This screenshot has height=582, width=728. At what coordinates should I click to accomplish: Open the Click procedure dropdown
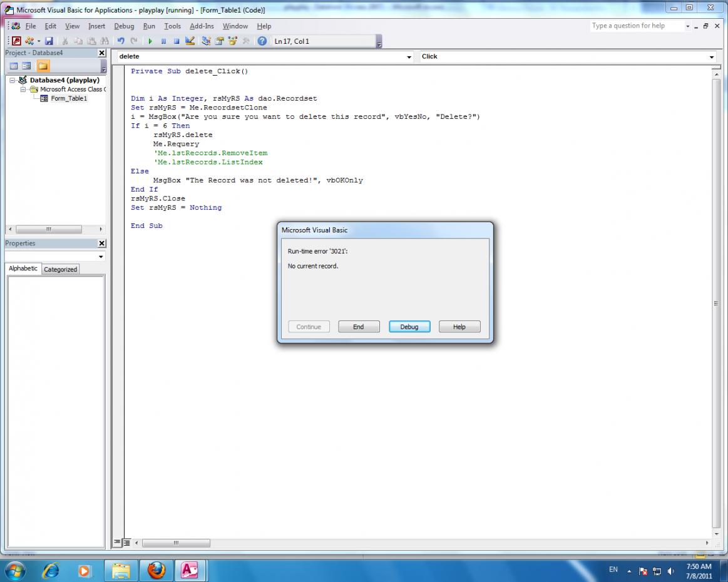point(711,57)
